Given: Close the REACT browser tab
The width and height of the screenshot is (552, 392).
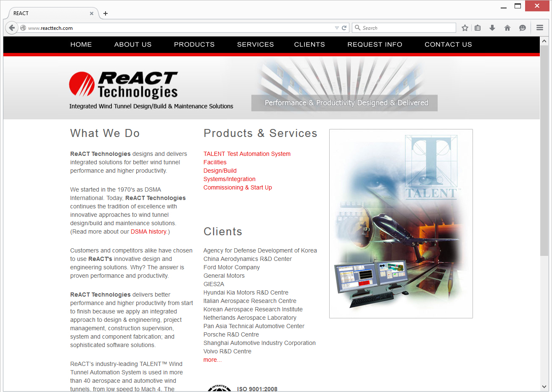Looking at the screenshot, I should (92, 13).
